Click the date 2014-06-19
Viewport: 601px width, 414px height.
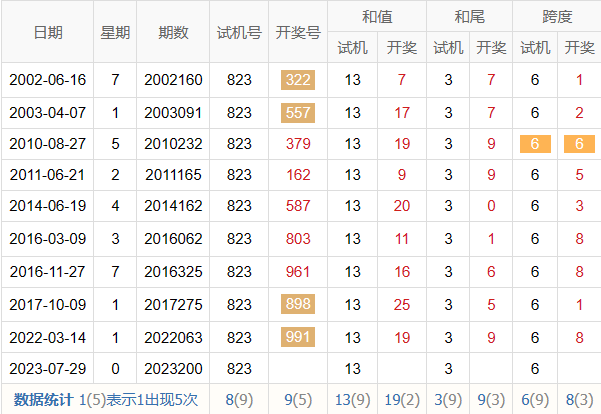coord(47,207)
